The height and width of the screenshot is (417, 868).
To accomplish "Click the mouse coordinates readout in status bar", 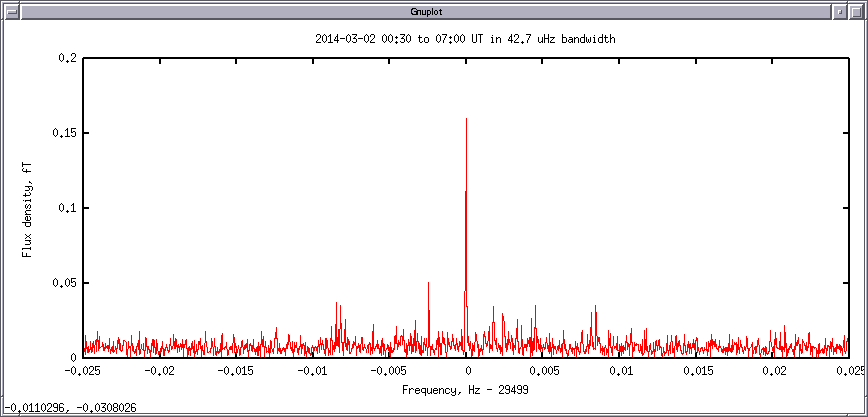I will click(70, 408).
